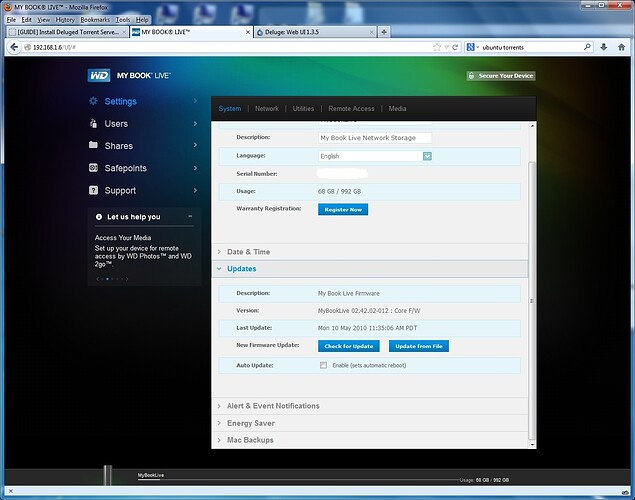Bookmark page with the star icon
635x500 pixels.
(437, 47)
